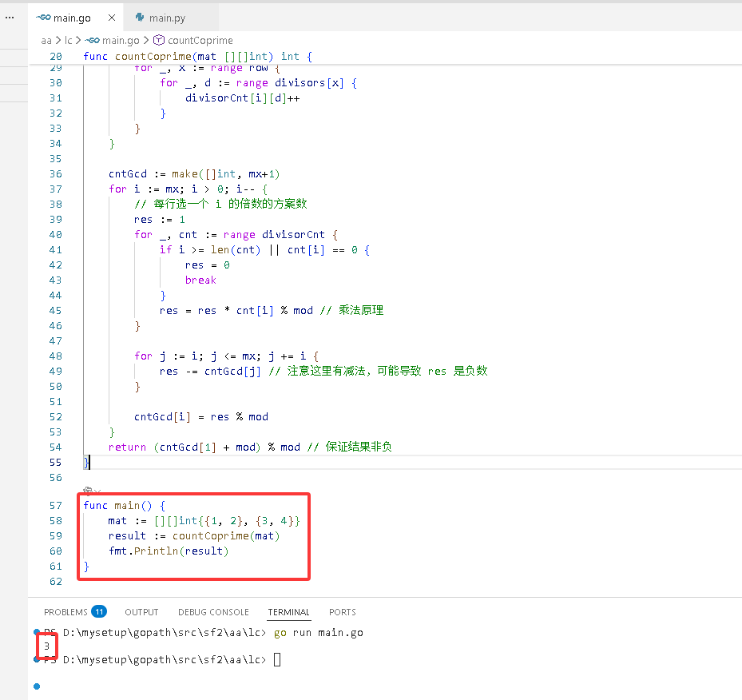Click 'fmt.Println(result)' on line 60
The width and height of the screenshot is (742, 700).
(169, 551)
